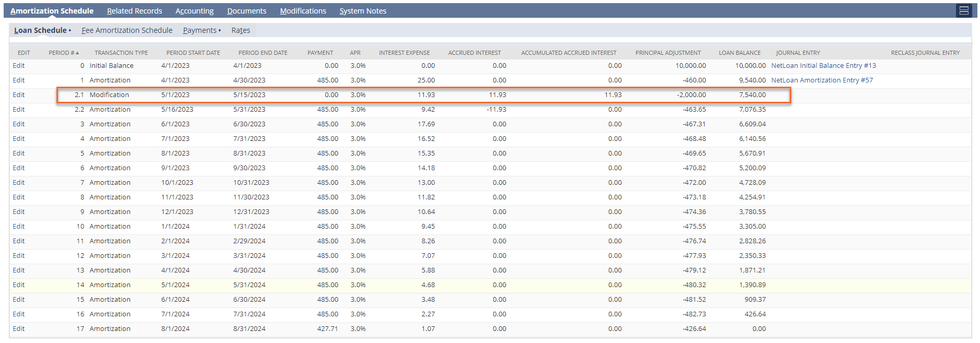Click the Transaction Type column header

(121, 53)
